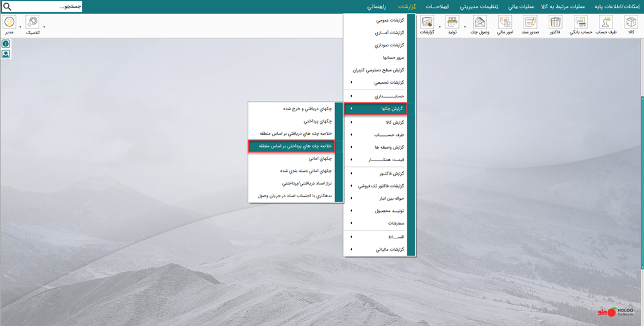644x326 pixels.
Task: Click گزارشات in the top menu bar
Action: click(408, 6)
